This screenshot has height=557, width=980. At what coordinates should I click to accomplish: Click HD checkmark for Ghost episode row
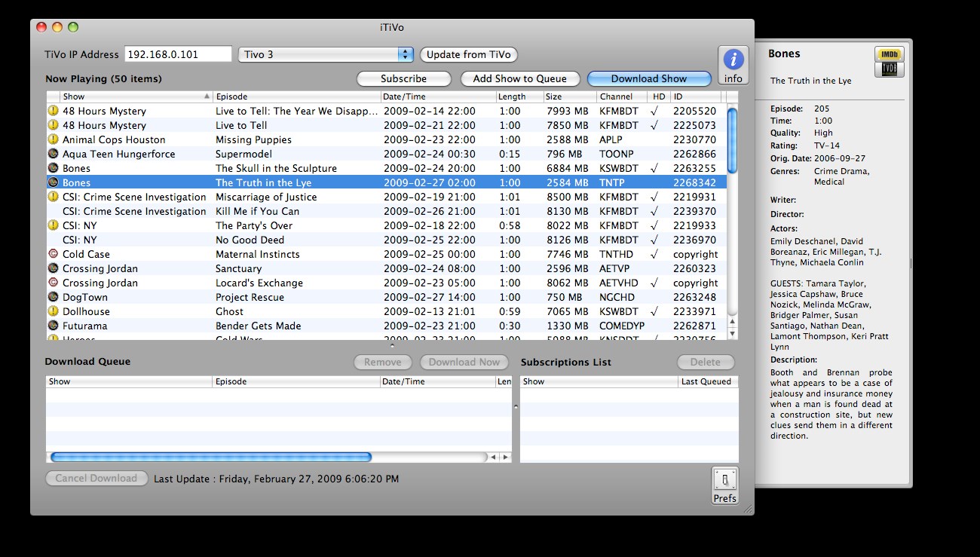coord(654,311)
